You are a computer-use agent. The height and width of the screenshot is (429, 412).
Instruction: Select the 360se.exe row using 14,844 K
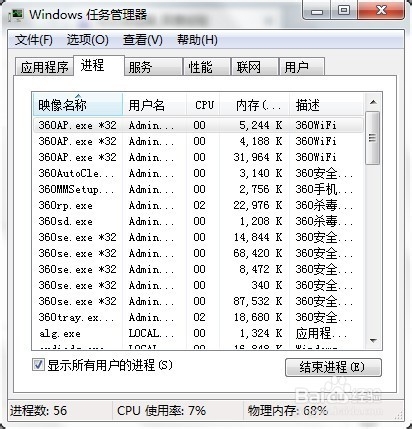point(198,237)
